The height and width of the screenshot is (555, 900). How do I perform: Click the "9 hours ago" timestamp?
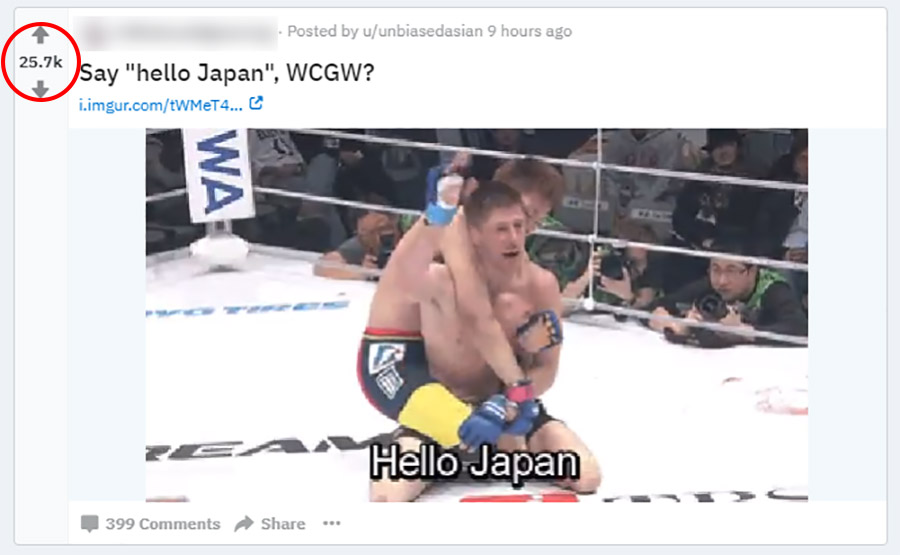pyautogui.click(x=529, y=31)
